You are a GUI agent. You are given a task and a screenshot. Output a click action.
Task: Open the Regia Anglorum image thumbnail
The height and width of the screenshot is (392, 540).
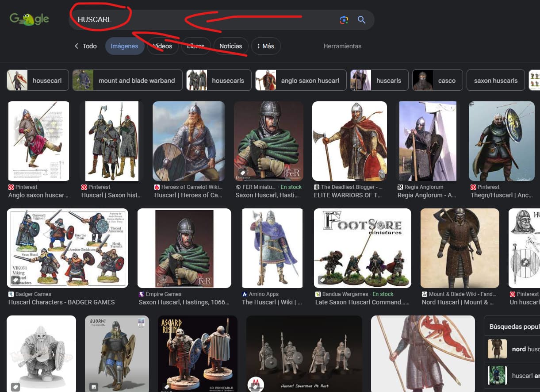click(428, 141)
